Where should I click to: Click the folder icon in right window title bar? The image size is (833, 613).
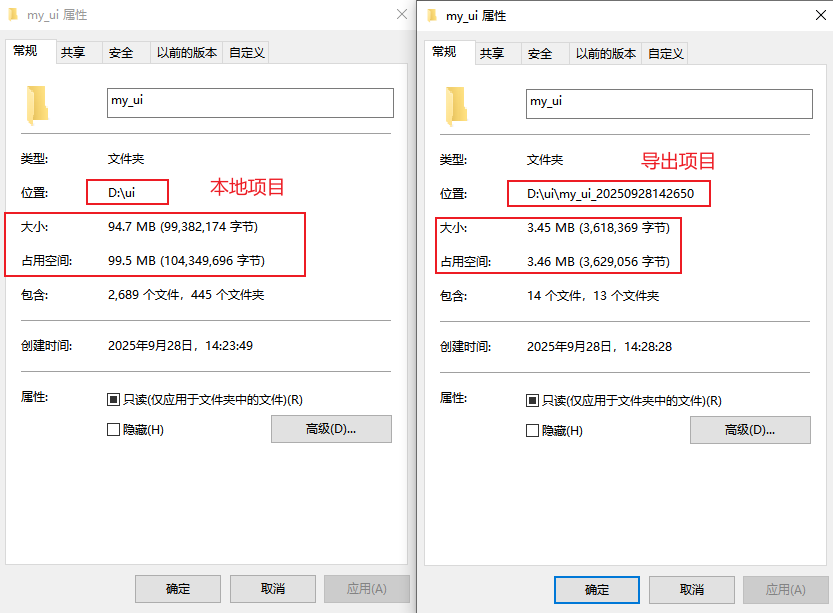tap(432, 15)
